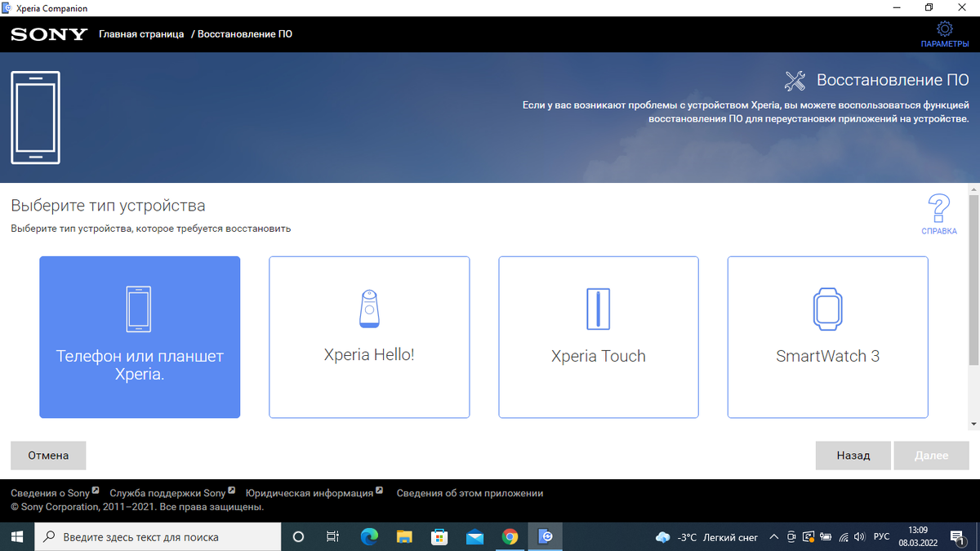980x551 pixels.
Task: Click the Meet Now tray icon
Action: click(x=791, y=537)
